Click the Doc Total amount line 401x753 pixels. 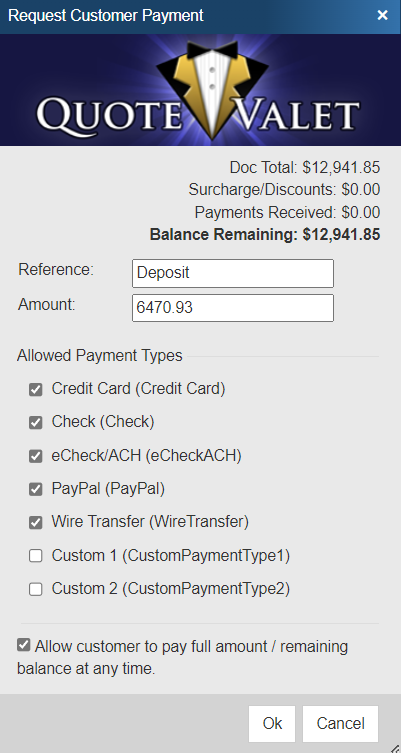tap(305, 168)
